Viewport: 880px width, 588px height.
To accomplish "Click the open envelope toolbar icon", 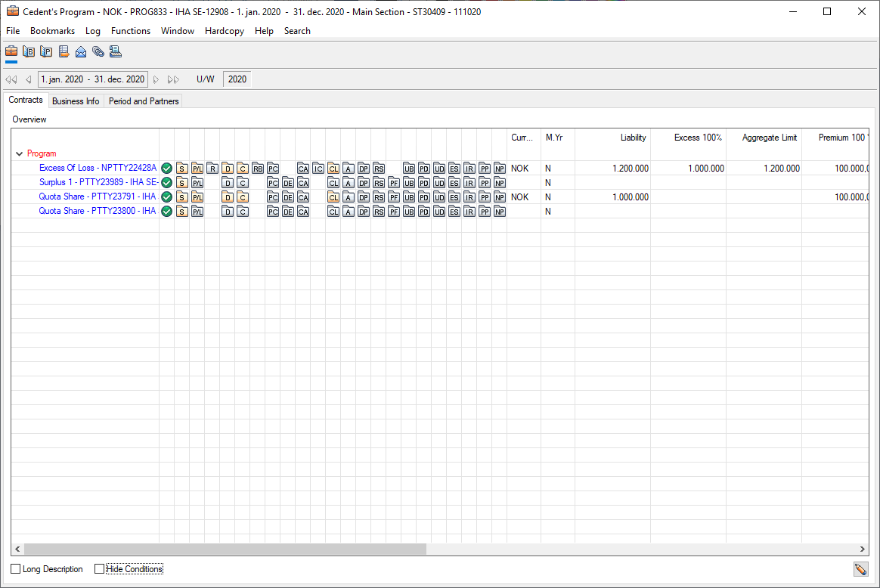I will click(x=81, y=52).
